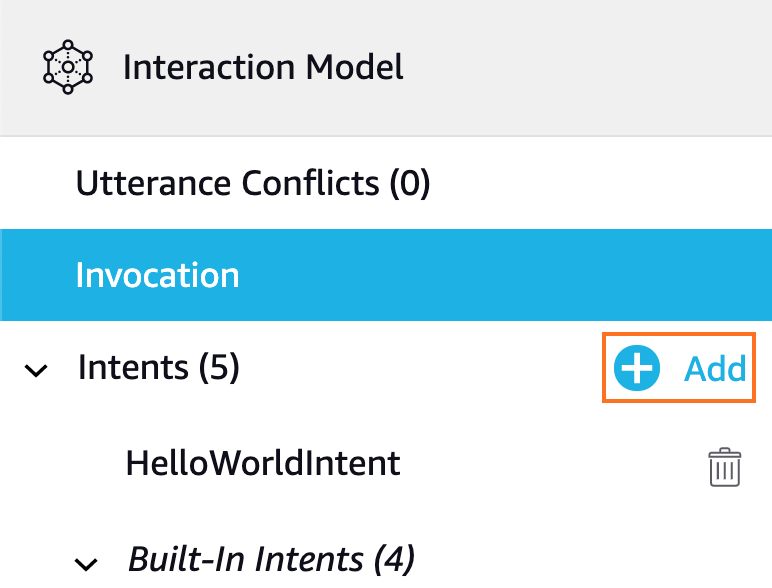Viewport: 772px width, 588px height.
Task: Open the HelloWorldIntent entry
Action: click(x=263, y=463)
